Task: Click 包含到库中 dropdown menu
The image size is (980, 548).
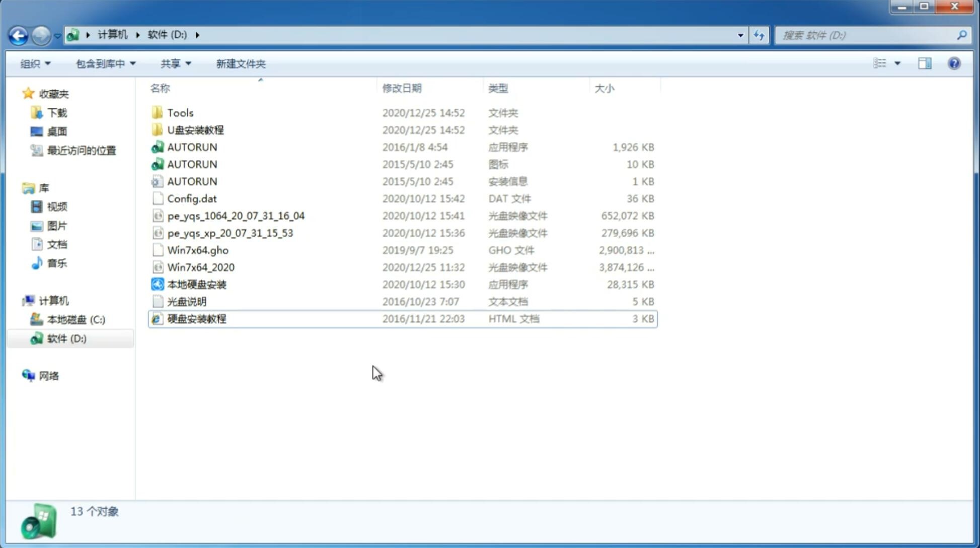Action: point(104,63)
